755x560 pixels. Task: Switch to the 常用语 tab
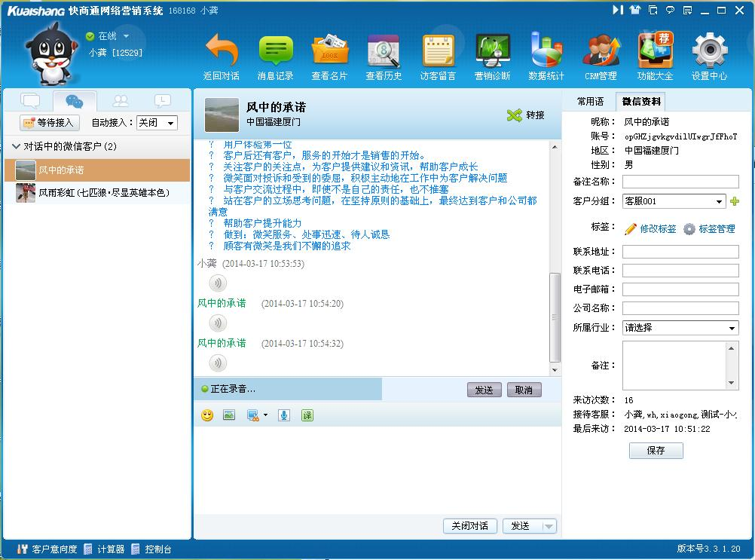[590, 102]
